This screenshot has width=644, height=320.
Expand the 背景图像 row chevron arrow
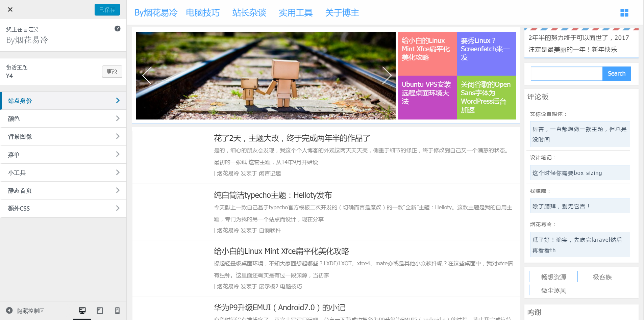(x=118, y=136)
